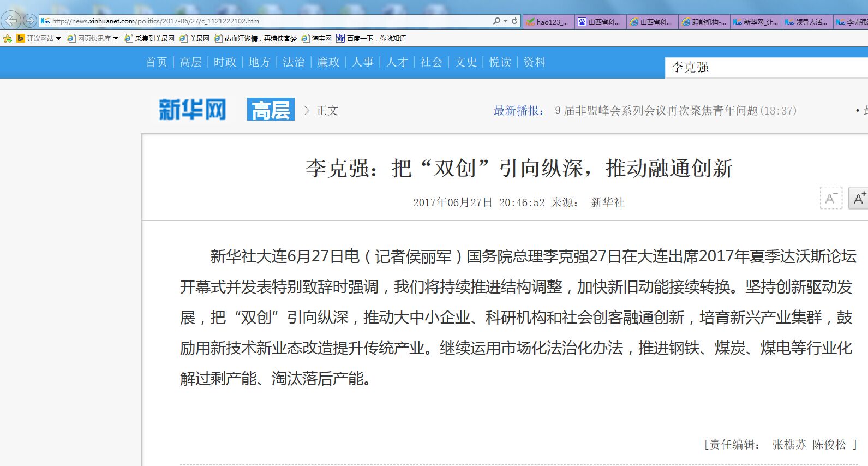Click the search magnifier icon in address bar
Screen dimensions: 868x466
[x=496, y=21]
